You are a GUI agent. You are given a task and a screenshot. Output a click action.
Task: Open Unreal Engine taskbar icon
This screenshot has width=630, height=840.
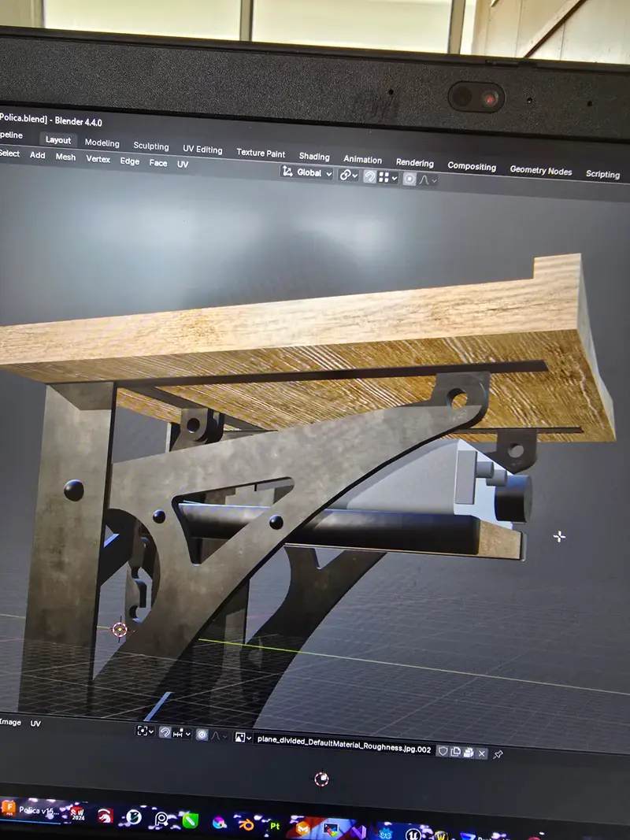point(413,834)
